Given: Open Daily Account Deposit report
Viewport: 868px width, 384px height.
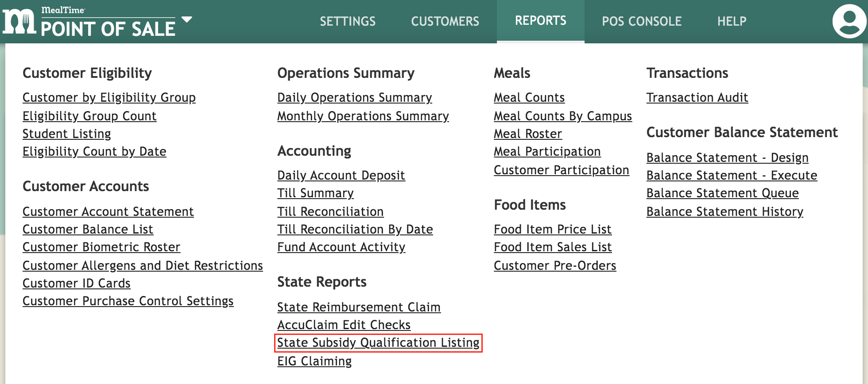Looking at the screenshot, I should (341, 175).
